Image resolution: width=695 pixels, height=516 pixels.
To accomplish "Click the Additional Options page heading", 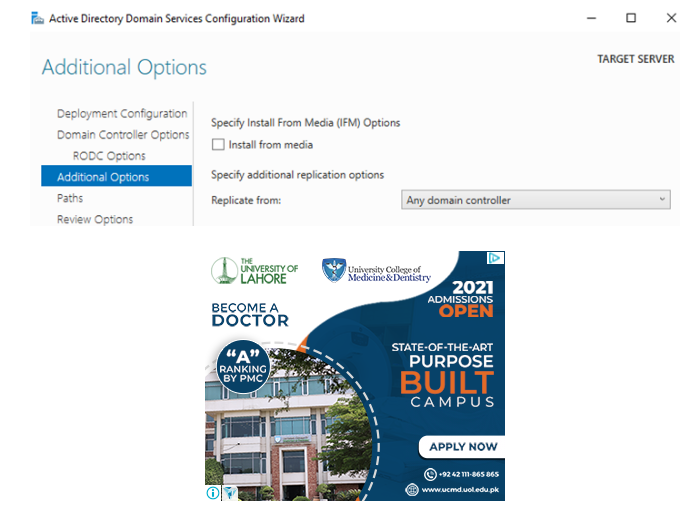I will pyautogui.click(x=124, y=67).
